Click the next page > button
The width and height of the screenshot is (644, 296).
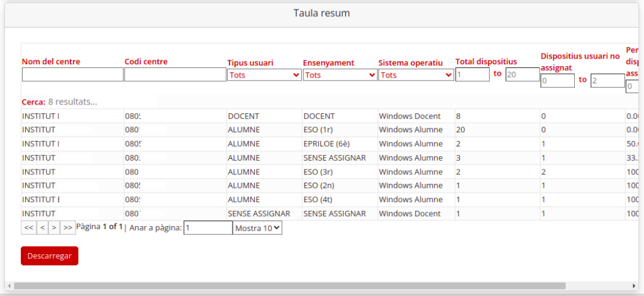(x=54, y=227)
